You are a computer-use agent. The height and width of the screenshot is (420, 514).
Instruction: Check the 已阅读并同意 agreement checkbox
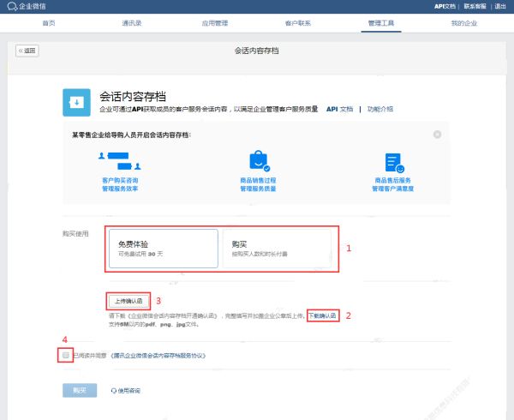[66, 354]
